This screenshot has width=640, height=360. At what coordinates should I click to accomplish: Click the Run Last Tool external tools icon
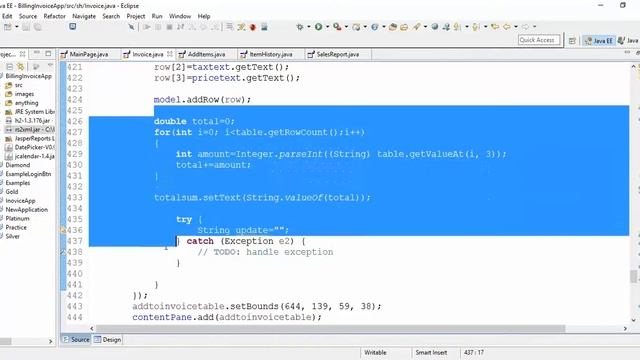[337, 27]
